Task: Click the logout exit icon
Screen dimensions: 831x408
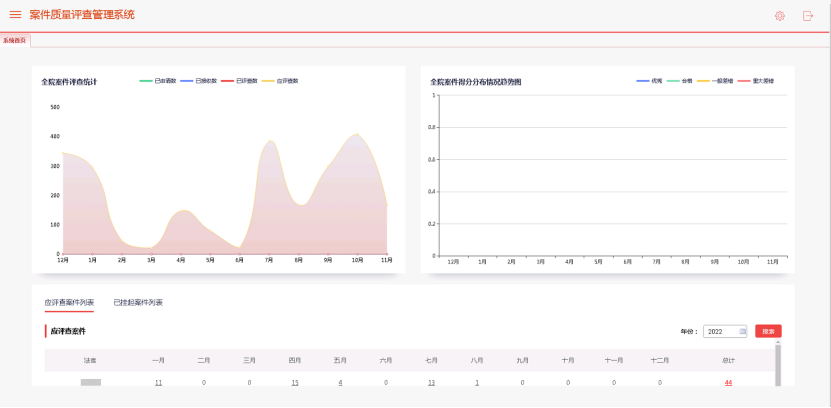Action: point(808,16)
